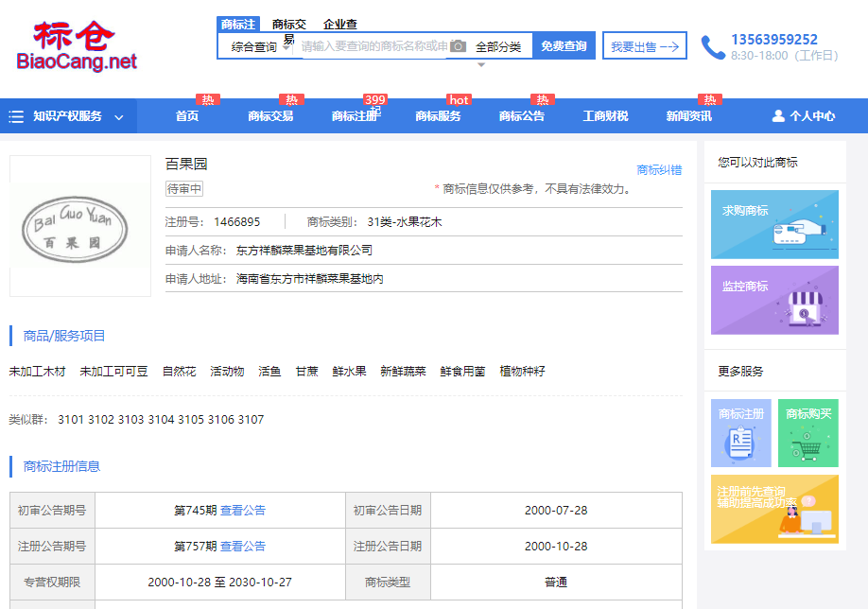Open 商标服务 in navigation bar
The height and width of the screenshot is (609, 868).
(438, 116)
